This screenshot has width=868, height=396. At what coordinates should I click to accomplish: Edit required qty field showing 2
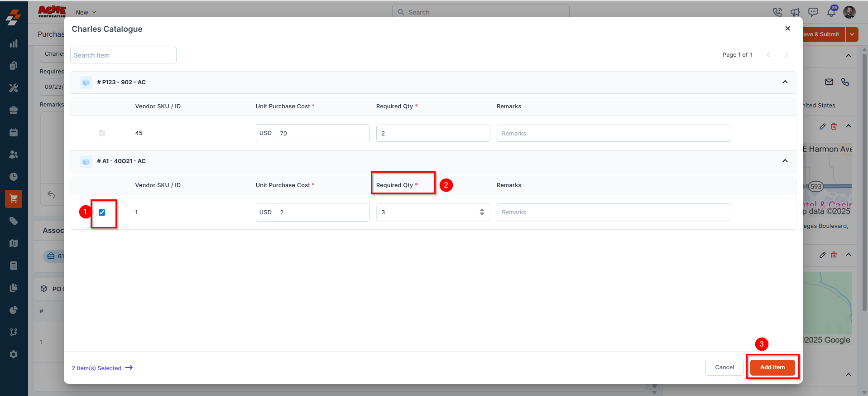433,133
